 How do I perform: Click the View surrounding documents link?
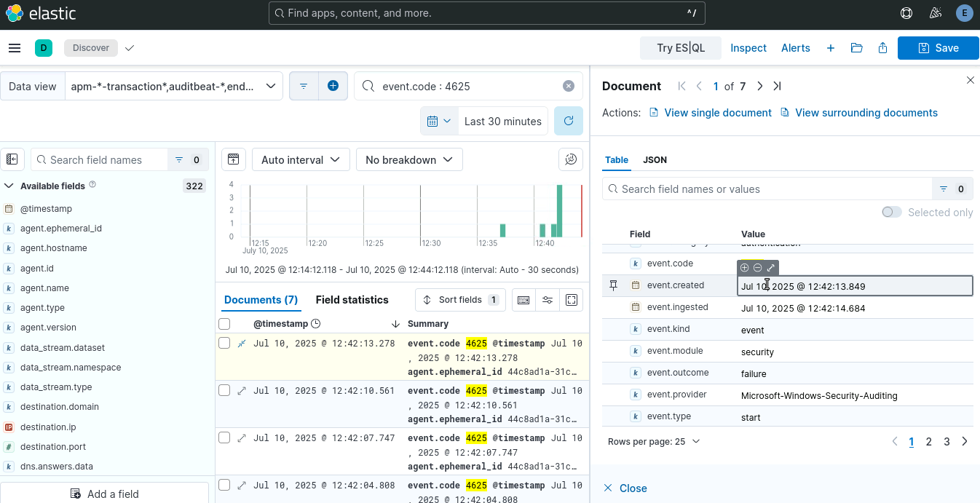866,113
